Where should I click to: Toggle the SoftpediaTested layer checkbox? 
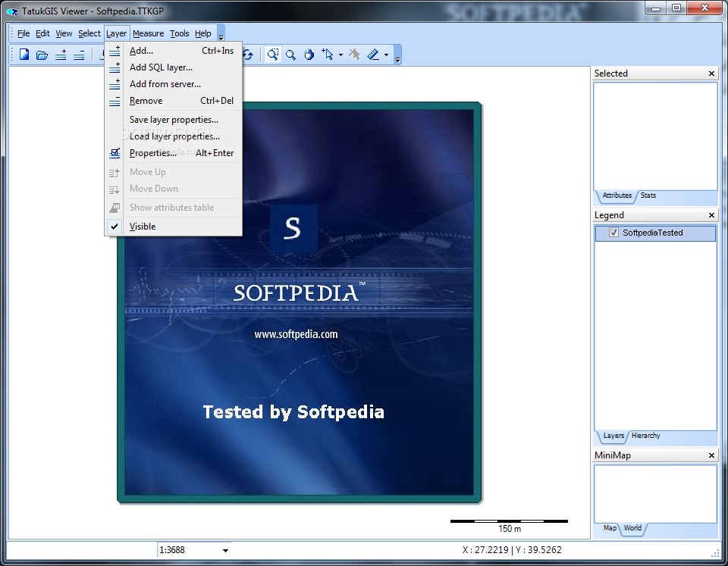[613, 233]
